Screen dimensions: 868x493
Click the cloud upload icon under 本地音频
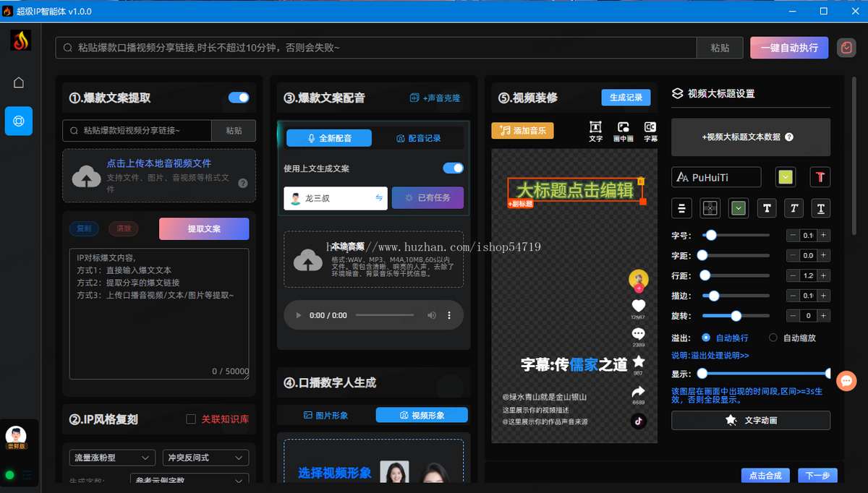click(308, 260)
